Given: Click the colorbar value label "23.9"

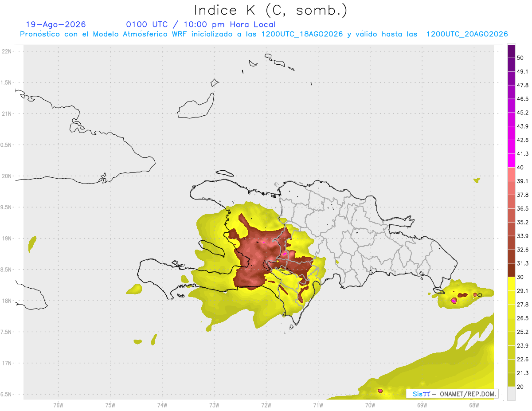Looking at the screenshot, I should (523, 345).
